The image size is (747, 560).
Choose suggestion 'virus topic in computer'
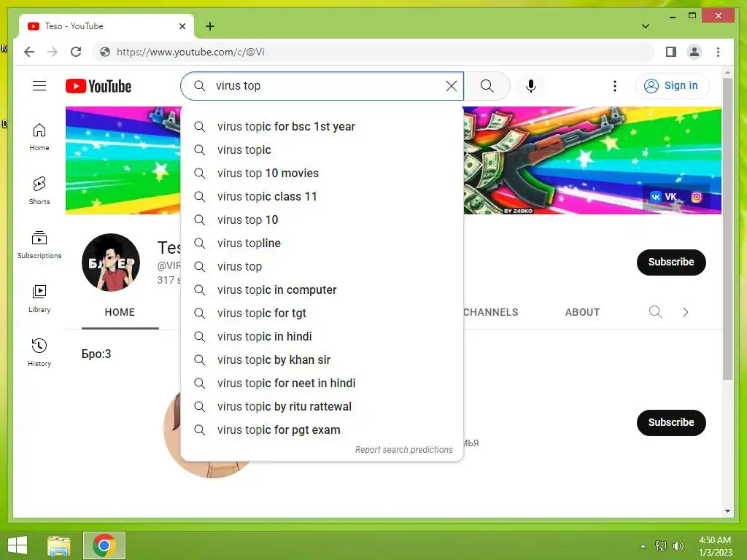pos(322,290)
